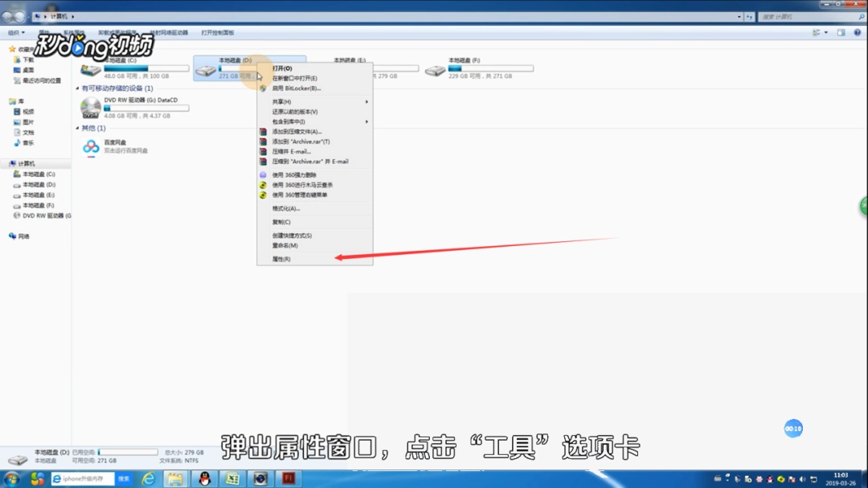Open the Help question mark icon
The width and height of the screenshot is (868, 488).
(x=857, y=33)
